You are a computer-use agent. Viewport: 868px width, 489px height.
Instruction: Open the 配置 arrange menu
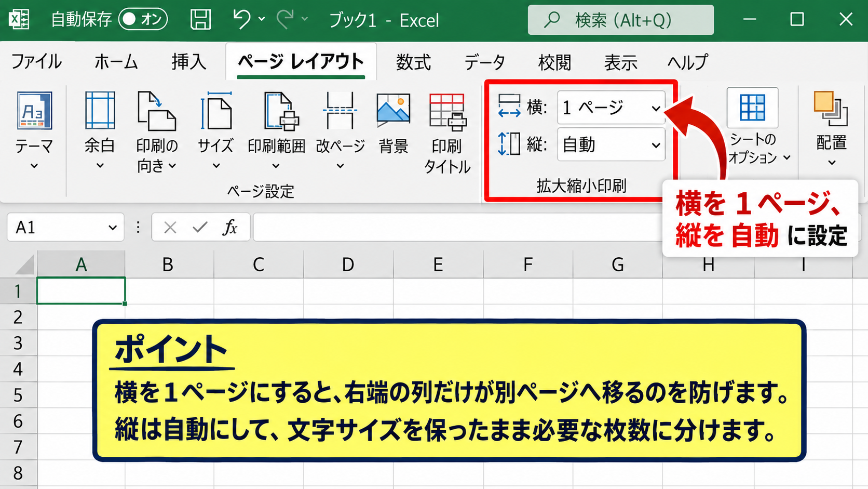coord(831,128)
